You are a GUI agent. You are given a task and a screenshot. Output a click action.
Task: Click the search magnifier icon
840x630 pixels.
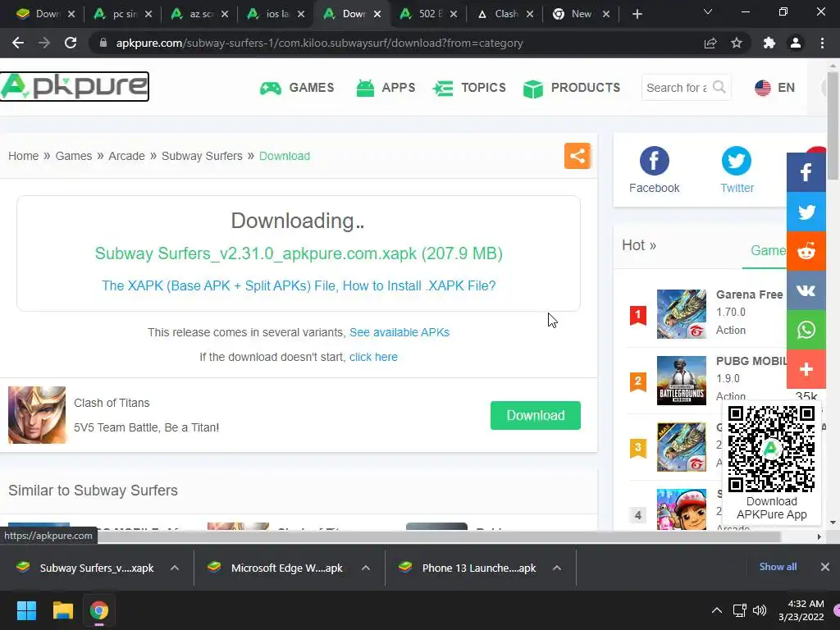[719, 87]
